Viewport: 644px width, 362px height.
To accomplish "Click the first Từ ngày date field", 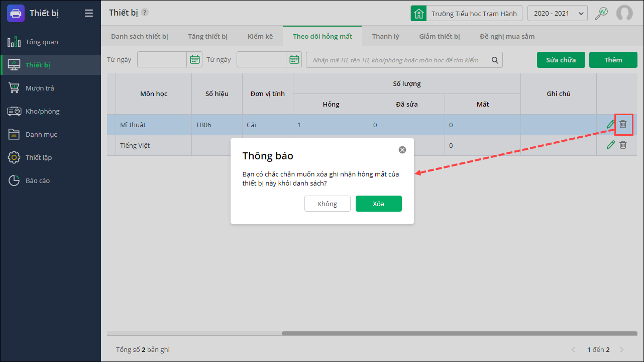I will (x=162, y=60).
